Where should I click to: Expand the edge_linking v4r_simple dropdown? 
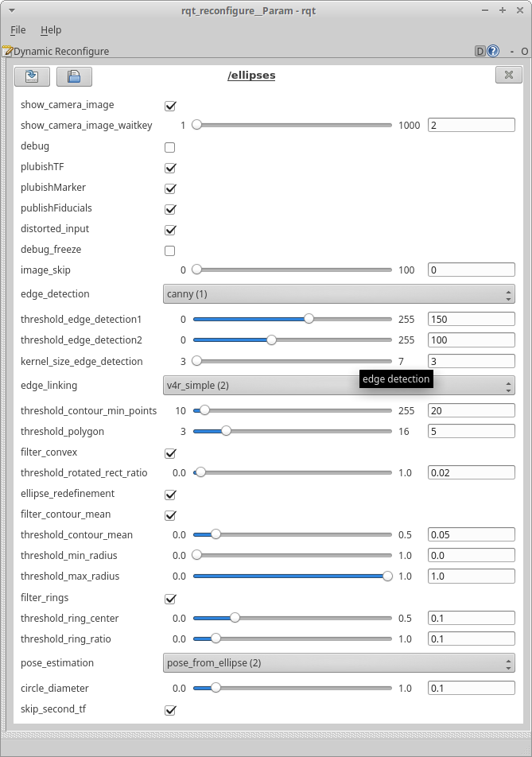[339, 386]
